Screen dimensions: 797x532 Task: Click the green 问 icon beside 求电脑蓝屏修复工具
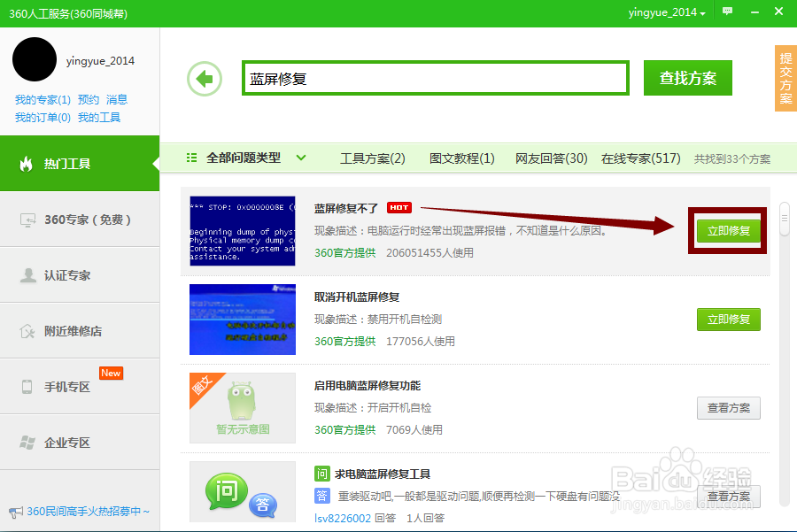point(321,474)
